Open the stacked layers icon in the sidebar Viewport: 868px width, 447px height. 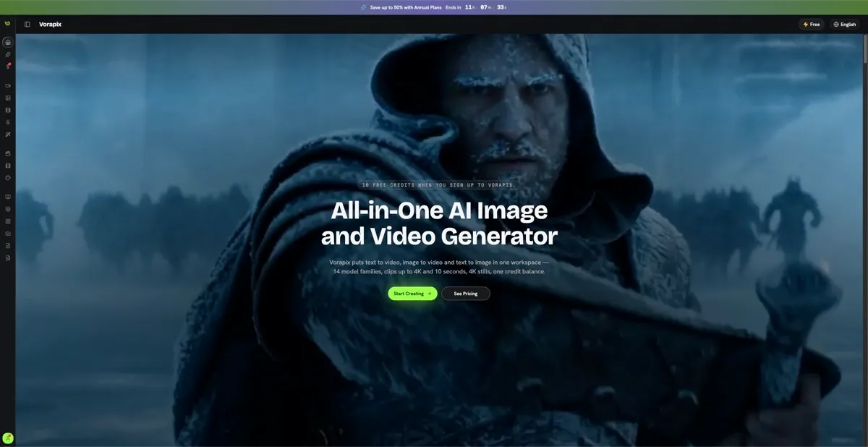8,208
